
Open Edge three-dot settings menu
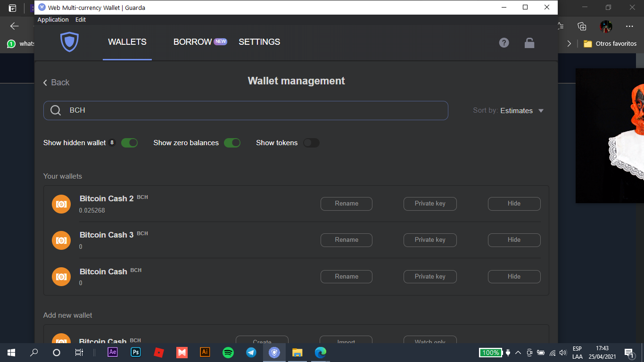click(x=630, y=26)
